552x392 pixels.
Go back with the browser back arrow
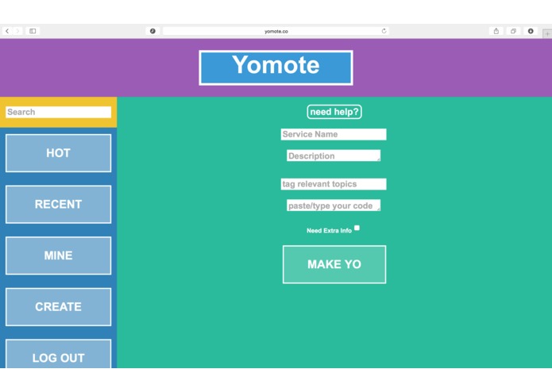click(7, 31)
